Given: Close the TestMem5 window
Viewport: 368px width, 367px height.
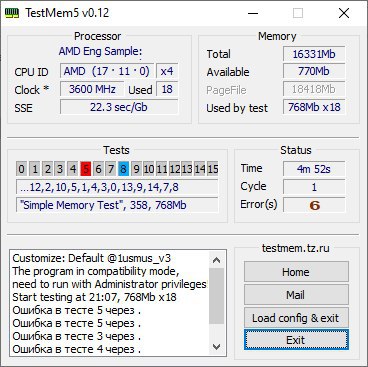Looking at the screenshot, I should (x=344, y=13).
